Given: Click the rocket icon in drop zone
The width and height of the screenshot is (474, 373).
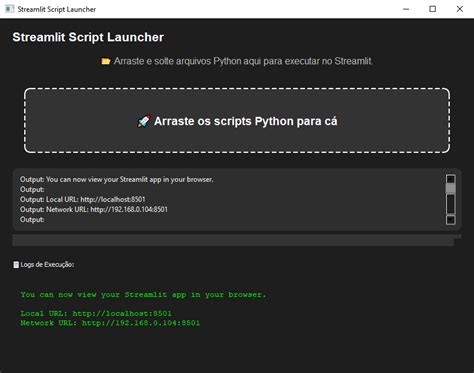Looking at the screenshot, I should click(144, 121).
